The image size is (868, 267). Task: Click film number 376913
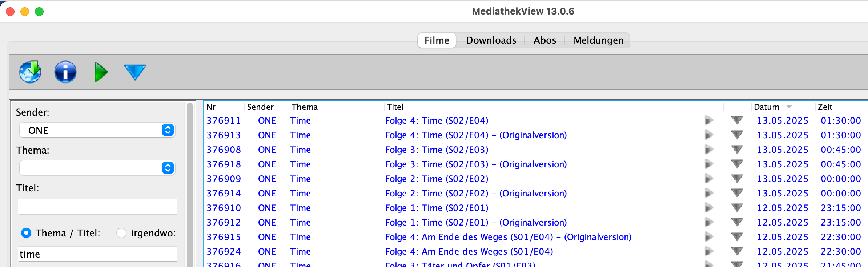tap(224, 135)
